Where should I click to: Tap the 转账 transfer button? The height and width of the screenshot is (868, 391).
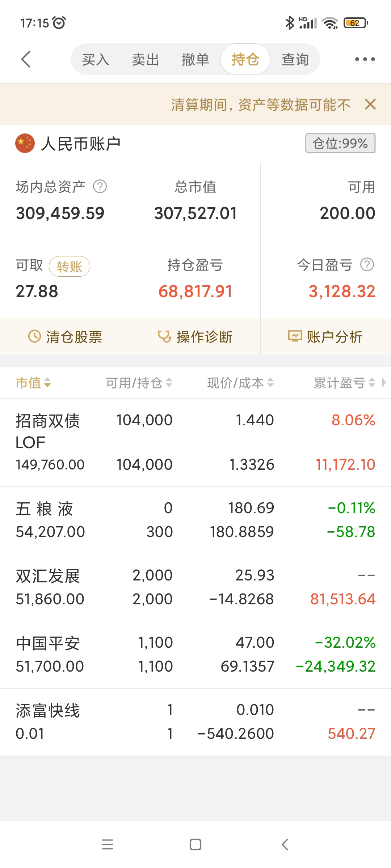70,267
